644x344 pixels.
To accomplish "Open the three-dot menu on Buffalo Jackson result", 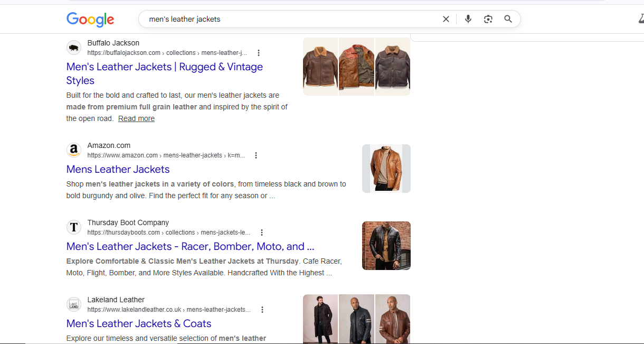I will (259, 53).
